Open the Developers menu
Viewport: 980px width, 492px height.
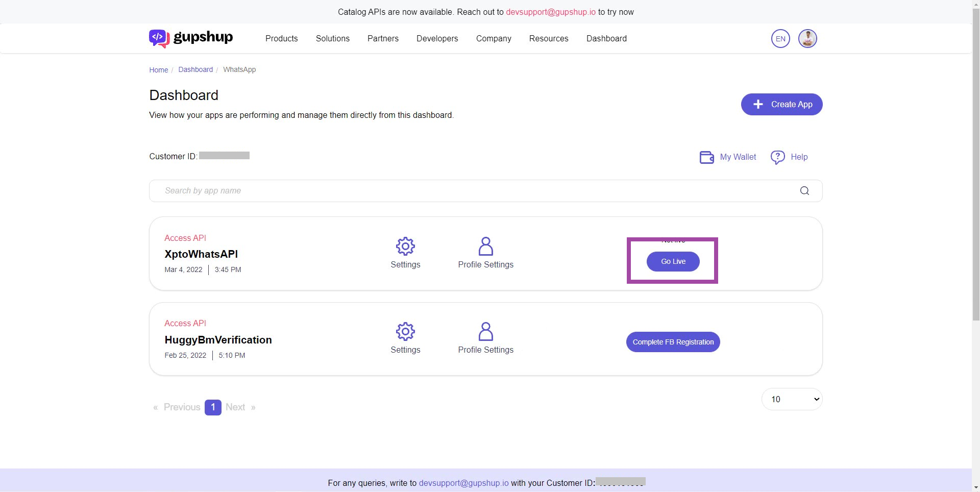click(437, 38)
